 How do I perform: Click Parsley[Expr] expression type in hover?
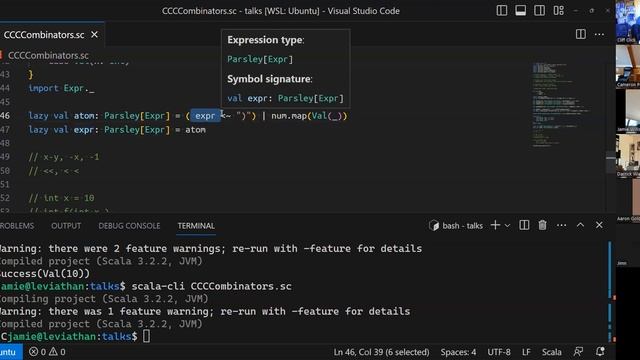[x=260, y=59]
